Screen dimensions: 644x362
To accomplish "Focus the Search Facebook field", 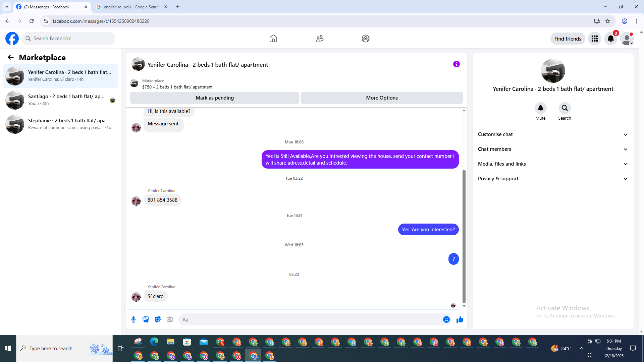I will pos(68,39).
